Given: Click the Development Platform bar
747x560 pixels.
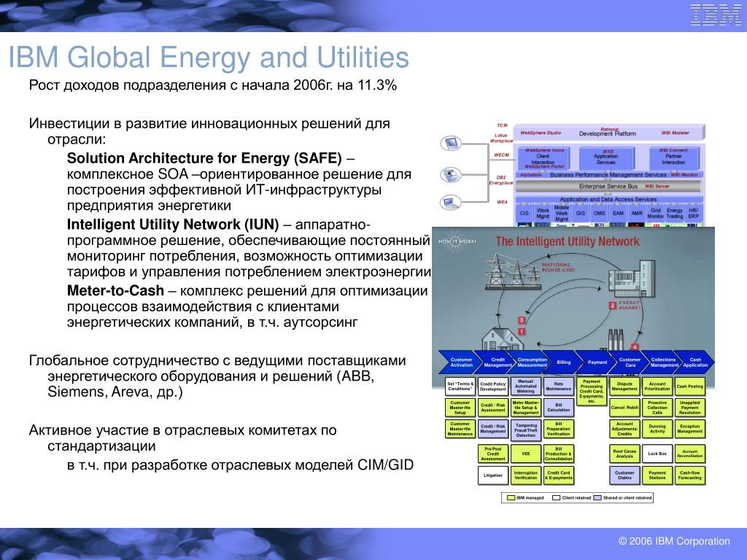Looking at the screenshot, I should click(608, 133).
